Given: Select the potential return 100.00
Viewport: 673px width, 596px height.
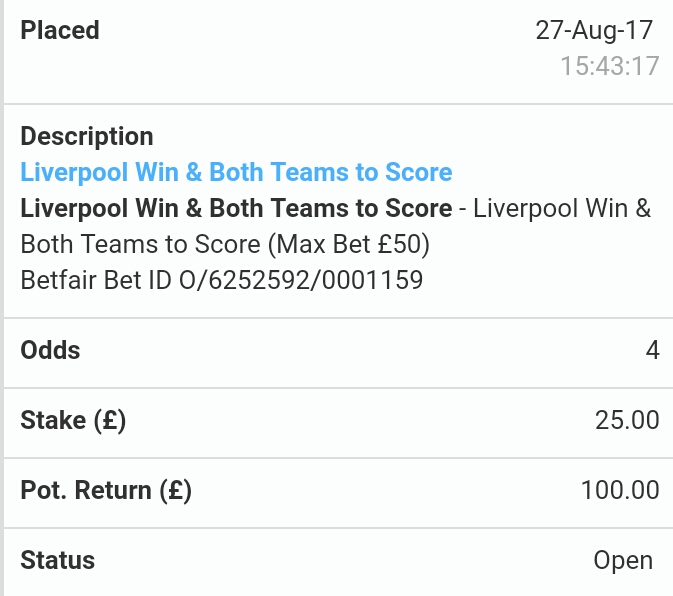Looking at the screenshot, I should (620, 490).
